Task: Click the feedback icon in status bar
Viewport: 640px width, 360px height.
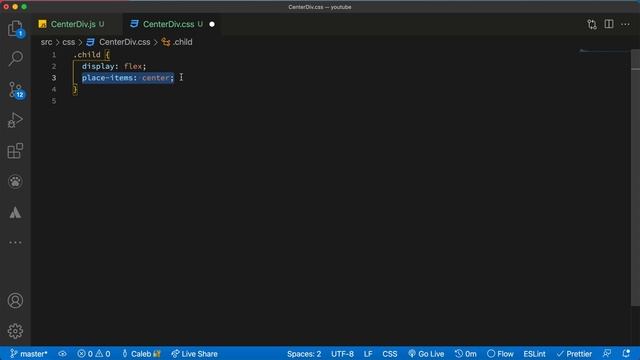Action: coord(607,354)
